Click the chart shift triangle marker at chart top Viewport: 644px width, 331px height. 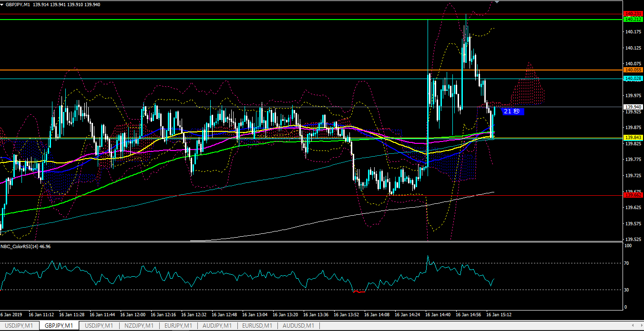[x=497, y=2]
